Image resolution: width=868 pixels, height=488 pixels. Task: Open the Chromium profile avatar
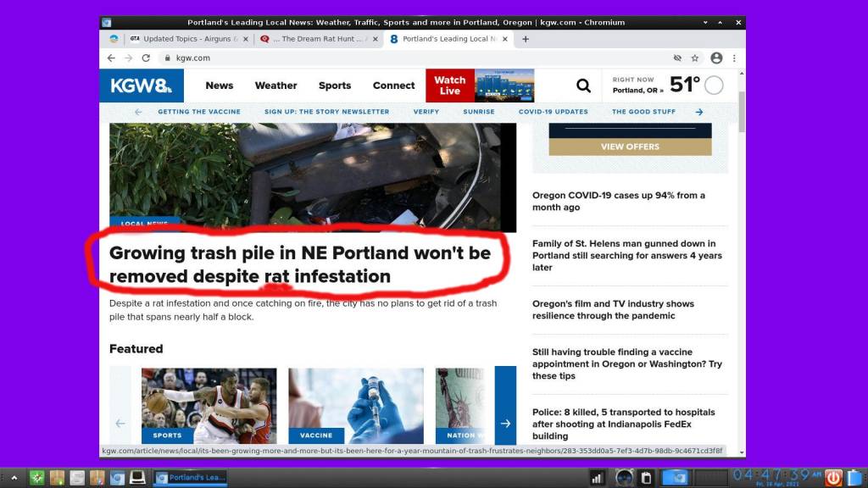click(716, 58)
